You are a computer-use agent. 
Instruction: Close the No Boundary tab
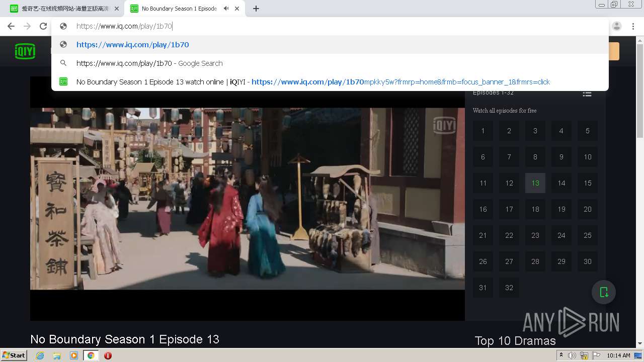tap(237, 9)
